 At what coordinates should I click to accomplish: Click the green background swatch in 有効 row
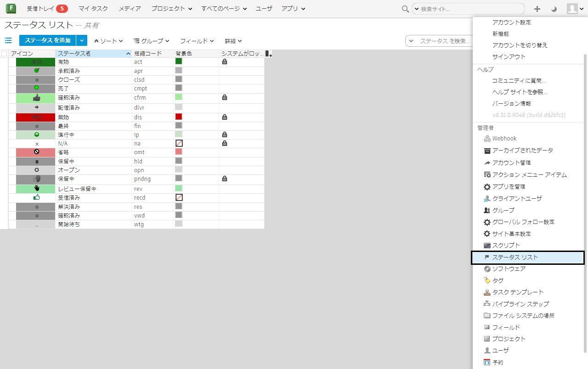coord(179,61)
